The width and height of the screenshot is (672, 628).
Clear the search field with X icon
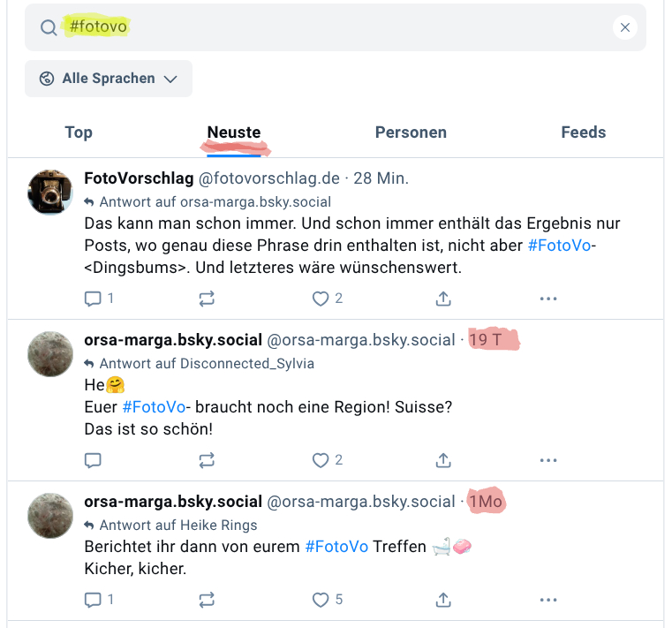pos(625,27)
